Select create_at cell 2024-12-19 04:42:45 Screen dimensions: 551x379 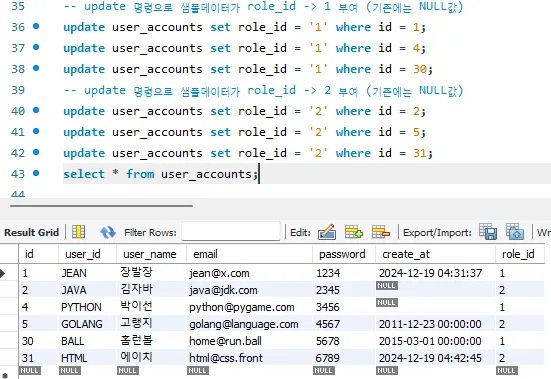(435, 358)
